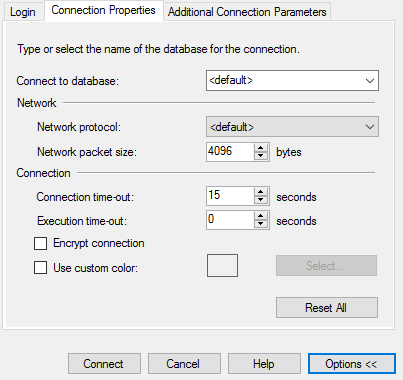Click the Connect button

pyautogui.click(x=104, y=364)
